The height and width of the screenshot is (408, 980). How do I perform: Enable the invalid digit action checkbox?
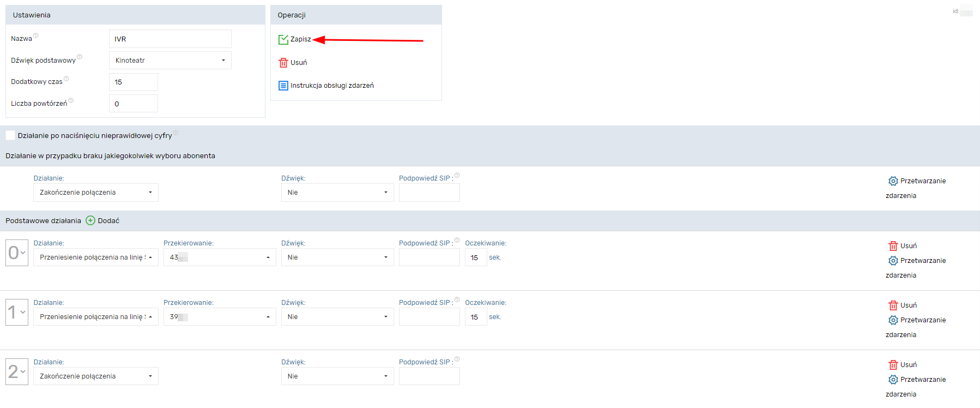coord(10,135)
